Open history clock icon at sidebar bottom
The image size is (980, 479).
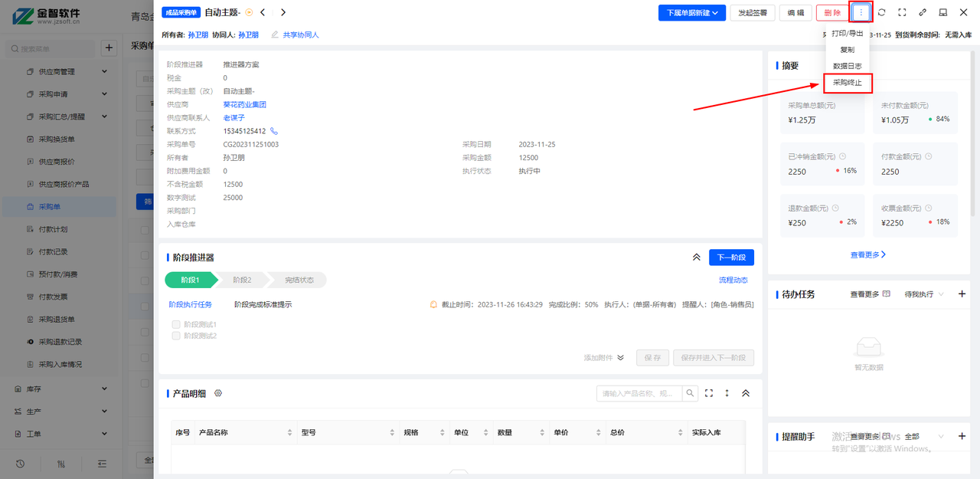20,464
